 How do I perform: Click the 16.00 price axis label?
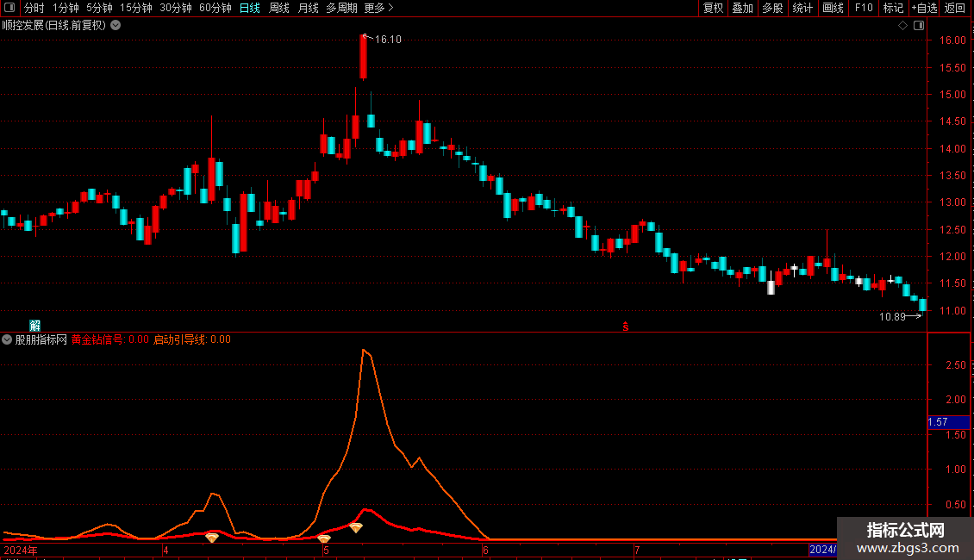click(952, 40)
